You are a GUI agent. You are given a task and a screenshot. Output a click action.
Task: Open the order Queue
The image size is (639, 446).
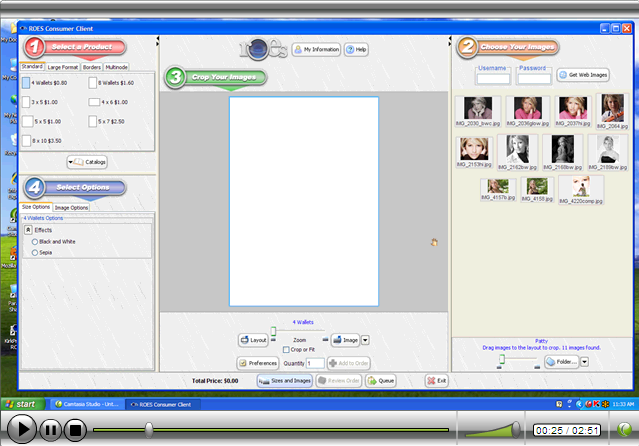[381, 381]
